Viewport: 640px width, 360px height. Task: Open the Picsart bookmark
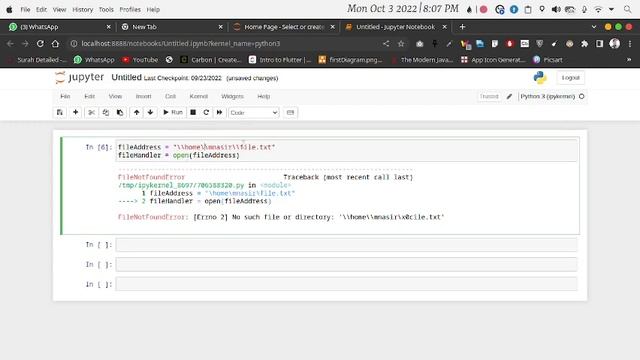548,60
